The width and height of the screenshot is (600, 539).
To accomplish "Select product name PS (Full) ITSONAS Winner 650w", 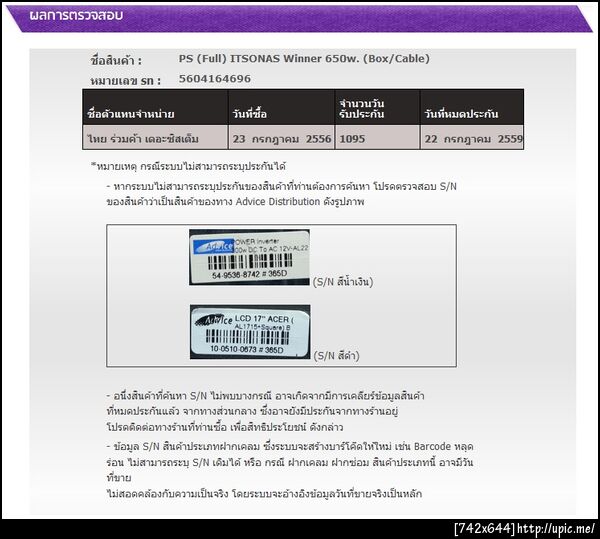I will 304,59.
